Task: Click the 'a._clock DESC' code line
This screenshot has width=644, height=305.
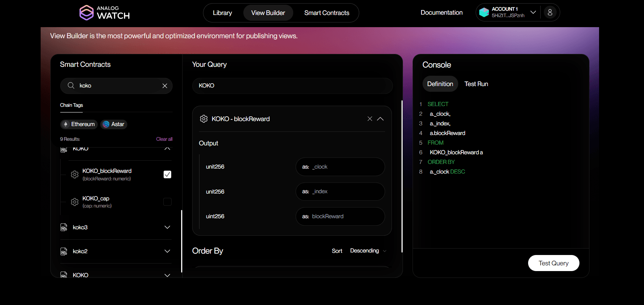Action: pos(447,172)
